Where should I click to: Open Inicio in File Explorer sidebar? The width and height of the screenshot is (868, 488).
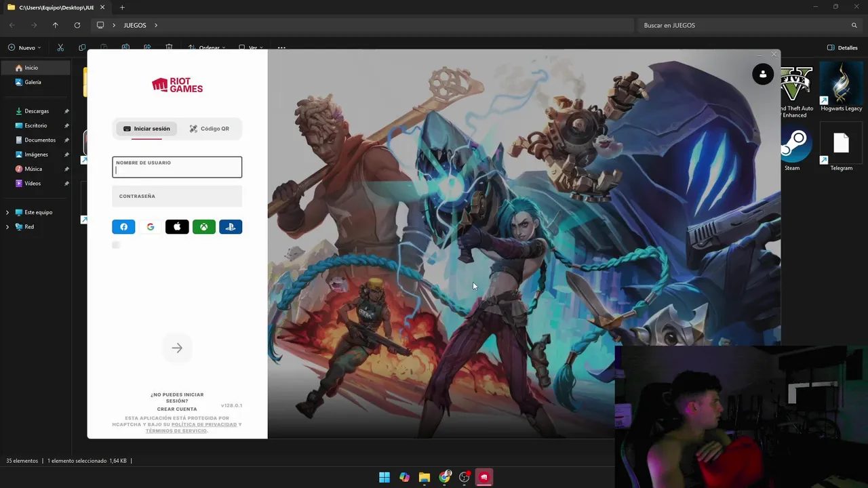[35, 68]
